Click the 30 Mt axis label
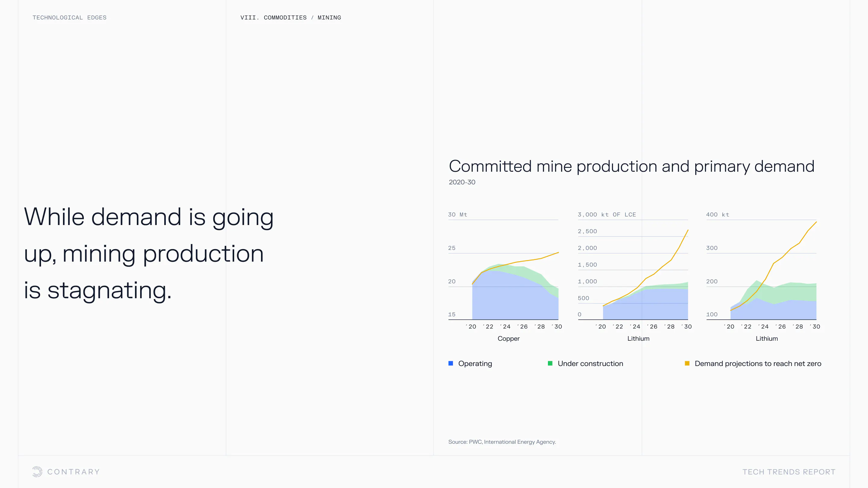The height and width of the screenshot is (488, 868). [457, 214]
